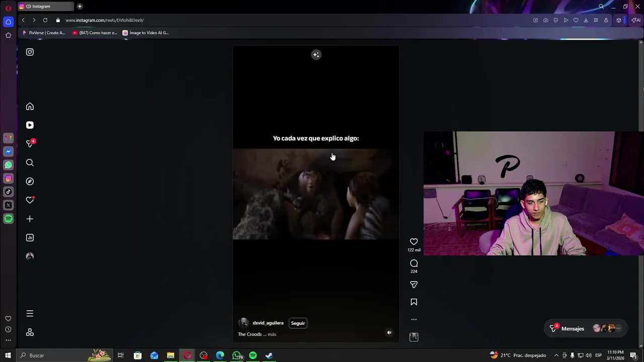Open dxvid_aguilera profile link
This screenshot has width=644, height=362.
coord(268,323)
